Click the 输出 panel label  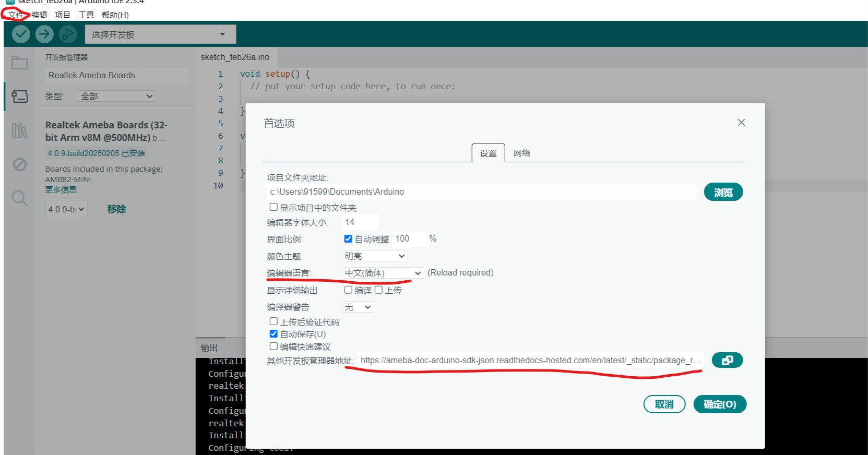point(209,348)
